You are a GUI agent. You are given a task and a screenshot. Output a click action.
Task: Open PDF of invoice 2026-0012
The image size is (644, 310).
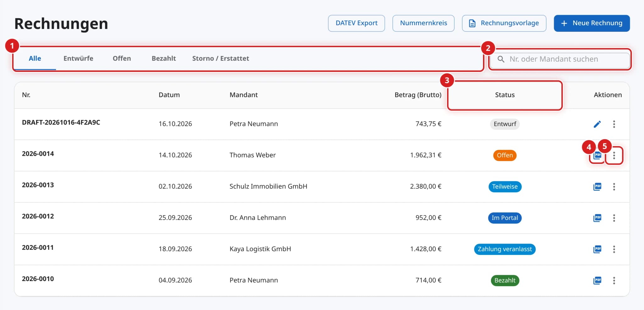click(597, 218)
